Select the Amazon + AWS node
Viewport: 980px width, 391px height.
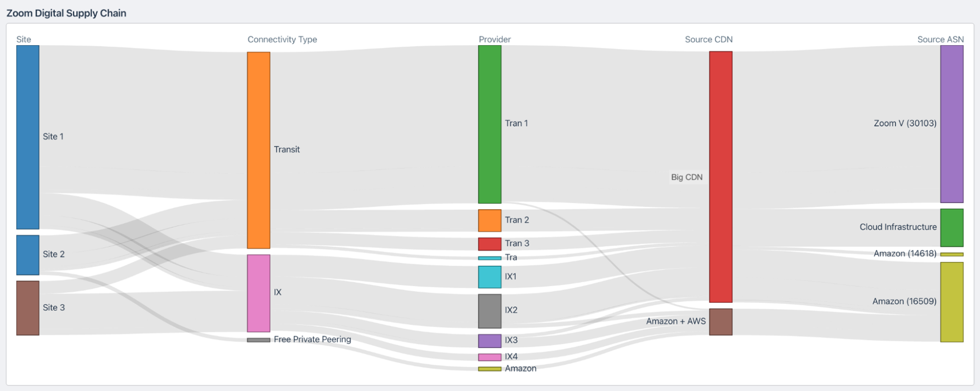(721, 322)
